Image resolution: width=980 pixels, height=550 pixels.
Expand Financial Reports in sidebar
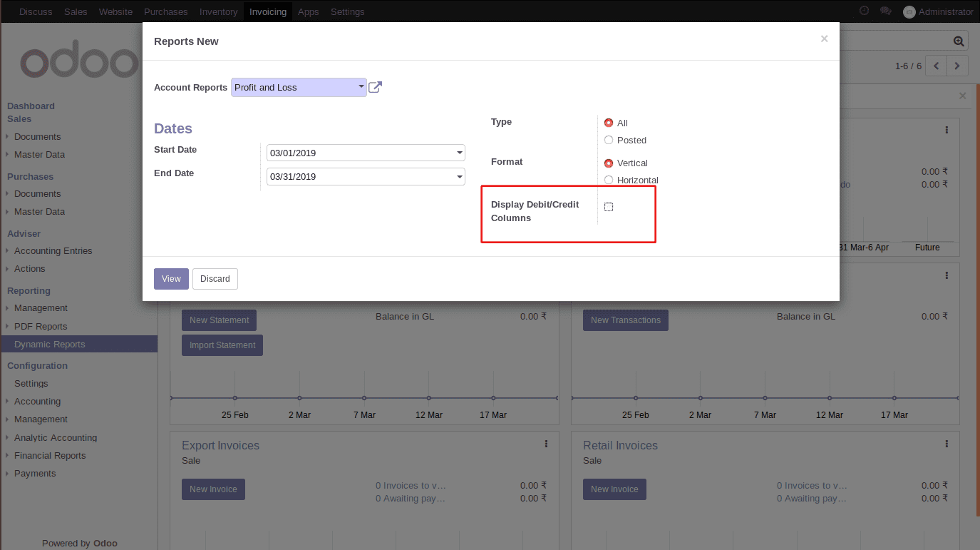tap(50, 455)
